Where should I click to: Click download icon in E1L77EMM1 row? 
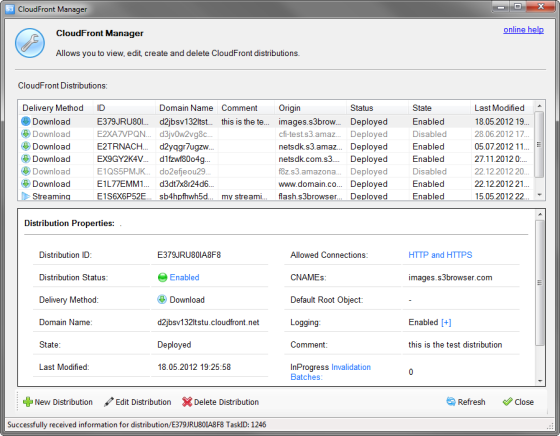pos(26,184)
